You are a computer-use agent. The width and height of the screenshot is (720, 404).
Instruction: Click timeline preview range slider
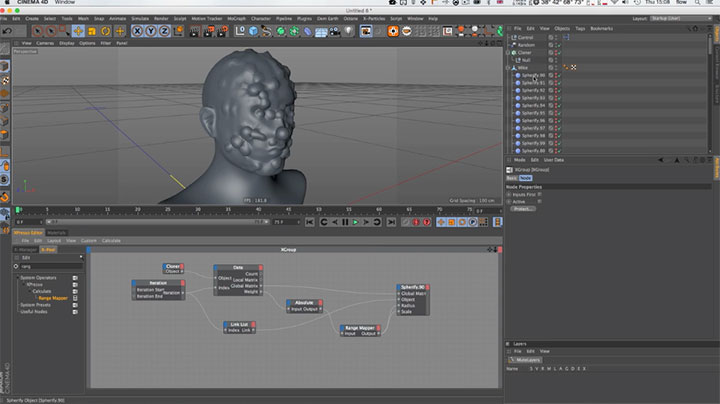(158, 222)
